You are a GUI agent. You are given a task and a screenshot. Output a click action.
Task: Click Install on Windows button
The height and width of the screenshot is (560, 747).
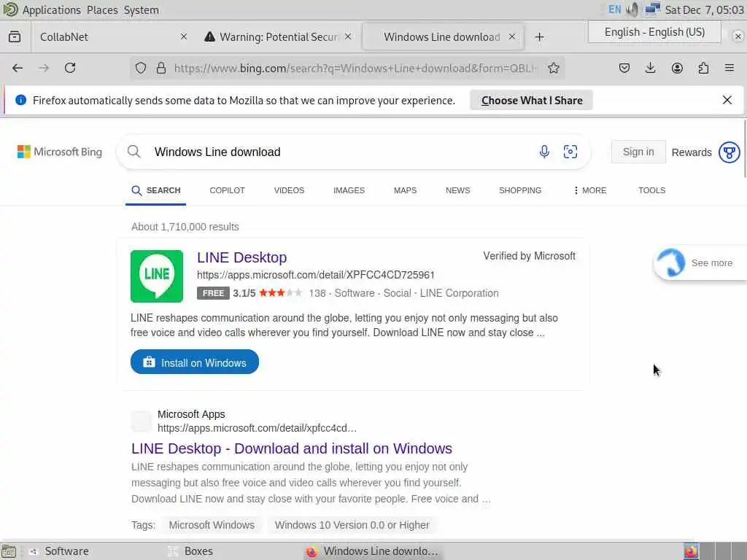[195, 362]
